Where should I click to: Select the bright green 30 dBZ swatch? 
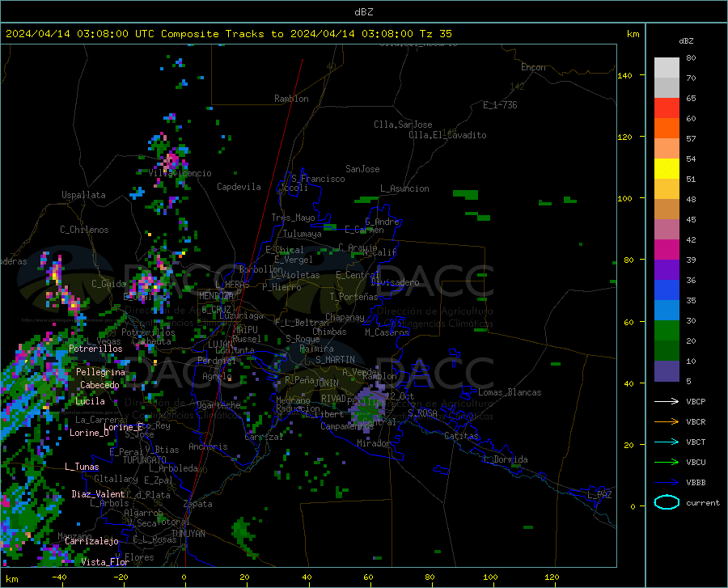coord(667,331)
